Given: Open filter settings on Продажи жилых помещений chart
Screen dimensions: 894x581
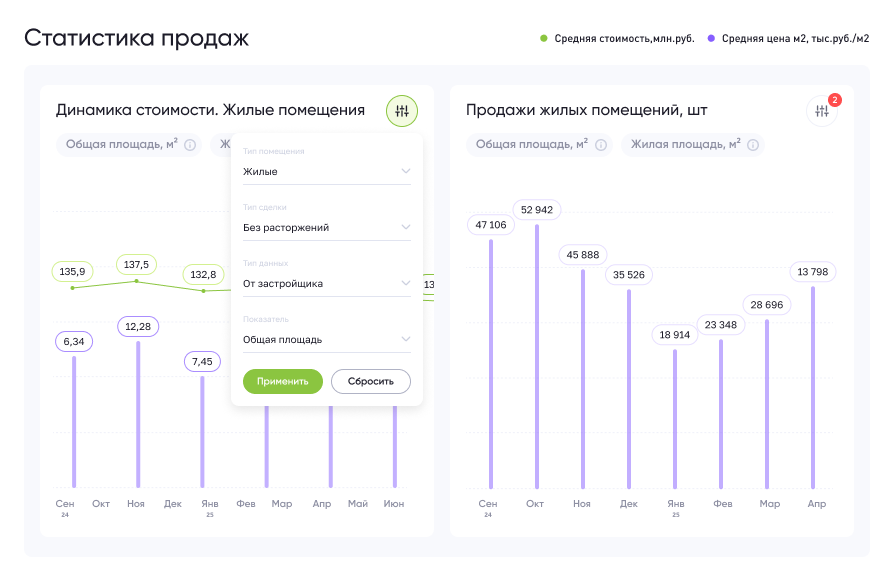Looking at the screenshot, I should coord(822,111).
